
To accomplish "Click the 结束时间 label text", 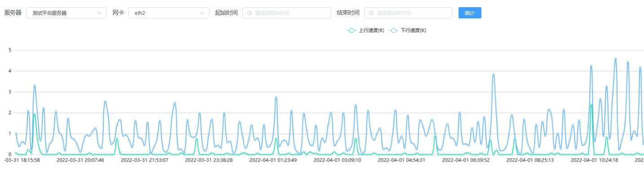I will (x=348, y=13).
